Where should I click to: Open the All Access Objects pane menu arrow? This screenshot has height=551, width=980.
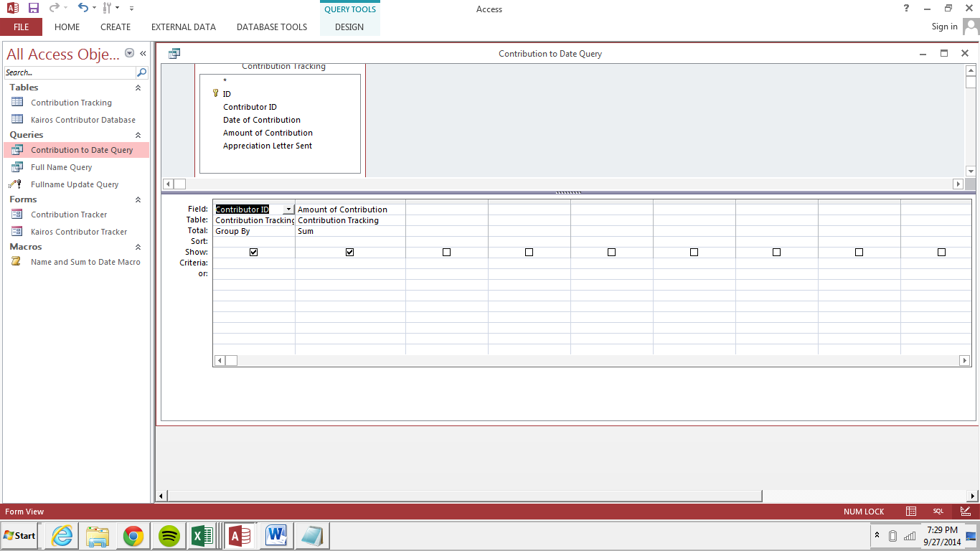129,53
